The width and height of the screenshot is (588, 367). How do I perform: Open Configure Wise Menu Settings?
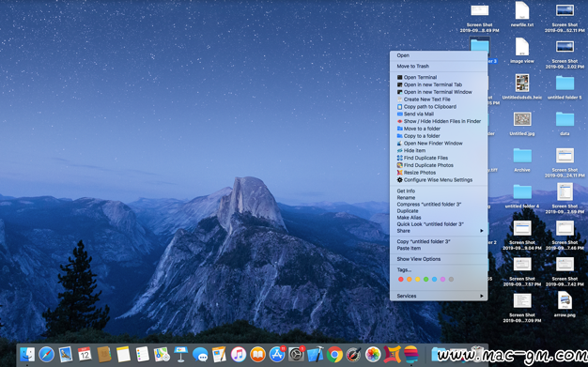pos(439,180)
